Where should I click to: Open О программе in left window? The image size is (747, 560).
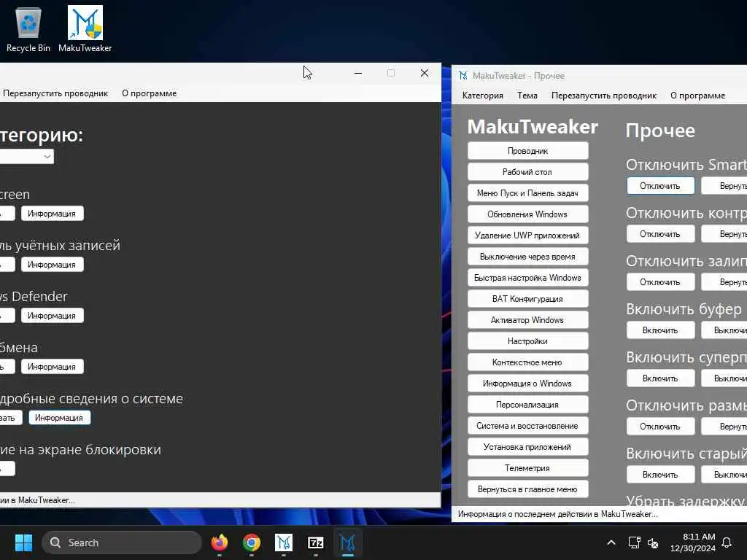coord(149,93)
